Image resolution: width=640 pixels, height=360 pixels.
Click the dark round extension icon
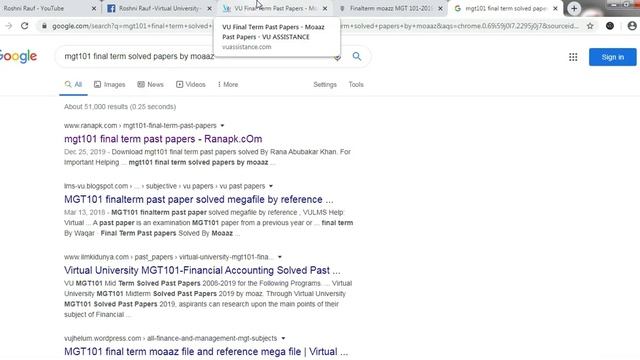pyautogui.click(x=610, y=26)
